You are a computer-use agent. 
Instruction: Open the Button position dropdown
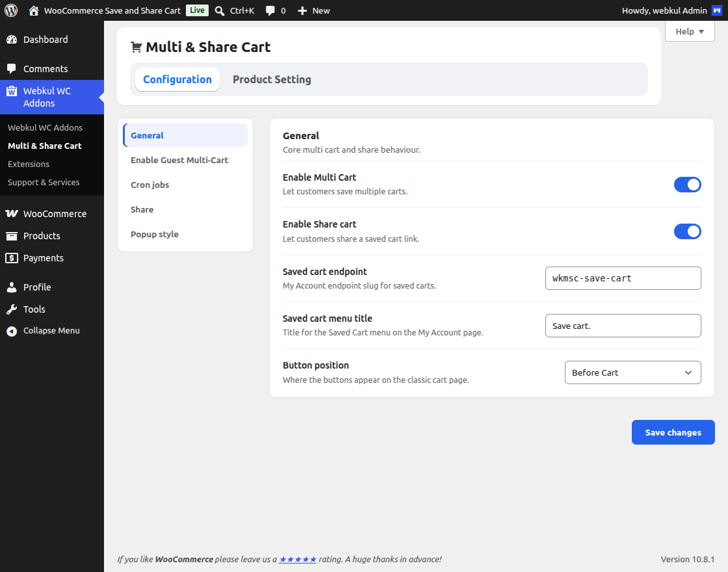[x=632, y=372]
